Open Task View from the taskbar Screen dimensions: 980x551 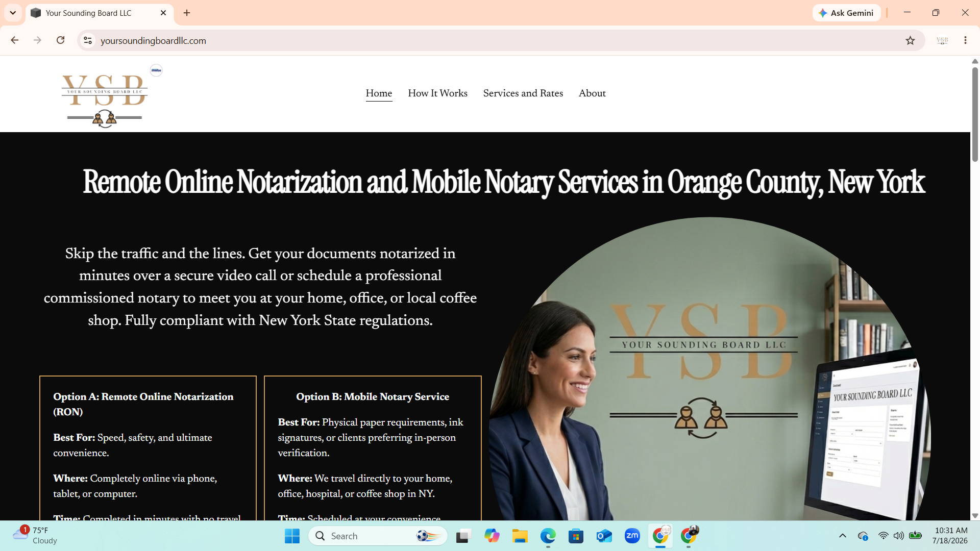point(463,536)
